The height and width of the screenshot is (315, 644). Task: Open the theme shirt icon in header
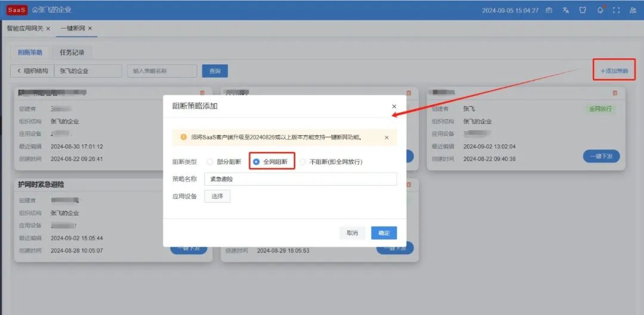pyautogui.click(x=583, y=10)
